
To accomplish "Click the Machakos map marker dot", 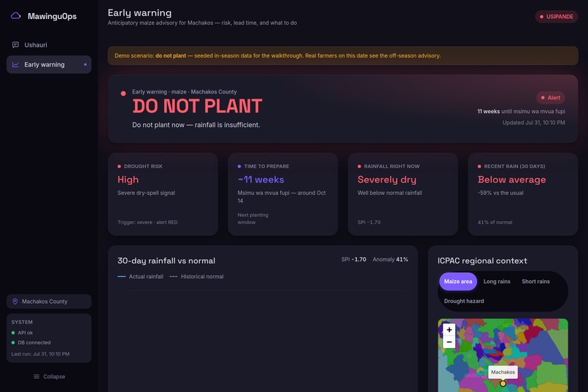I will pos(503,383).
